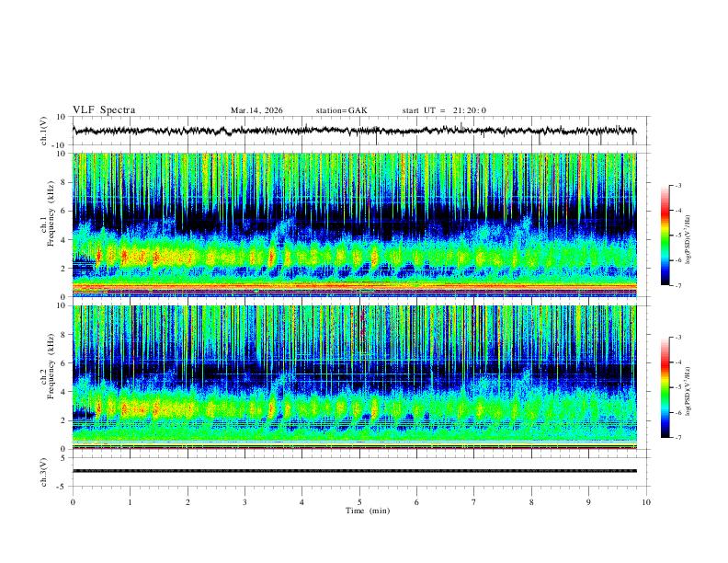Screen dimensions: 728x563
Task: Click tick label "5" on Time axis
Action: [x=359, y=502]
